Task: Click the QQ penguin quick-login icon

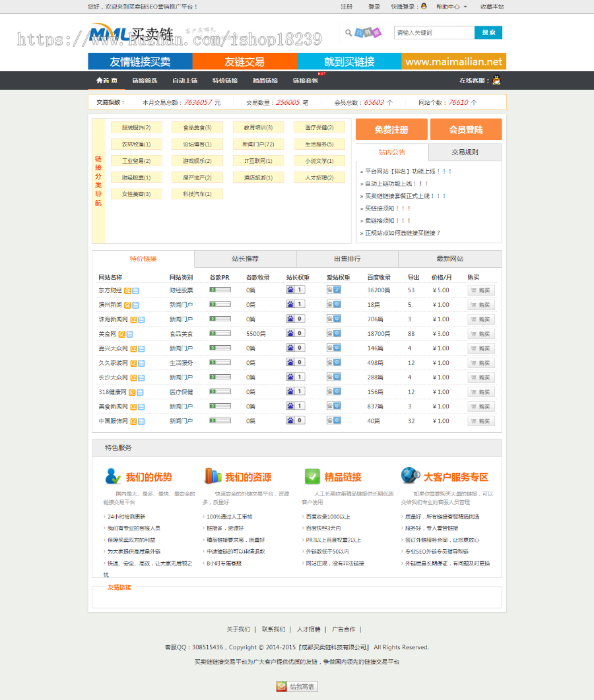Action: (x=424, y=6)
